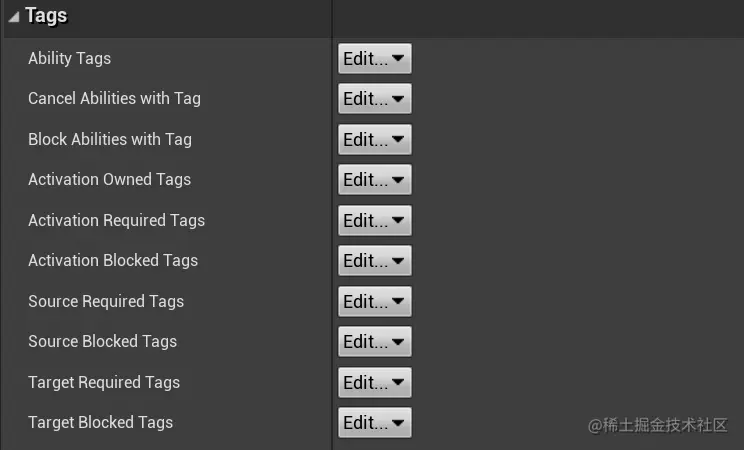Select the Activation Owned Tags label
The image size is (744, 450).
pyautogui.click(x=109, y=179)
